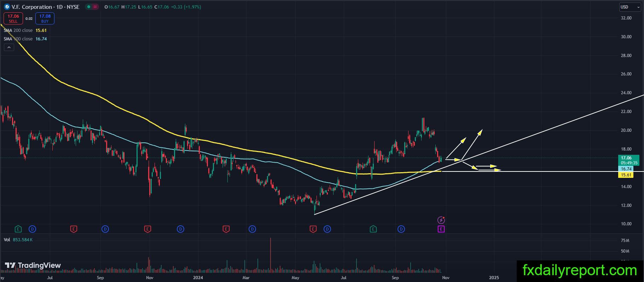
Task: Click the yellow 15.61 SMA label on price axis
Action: tap(625, 175)
